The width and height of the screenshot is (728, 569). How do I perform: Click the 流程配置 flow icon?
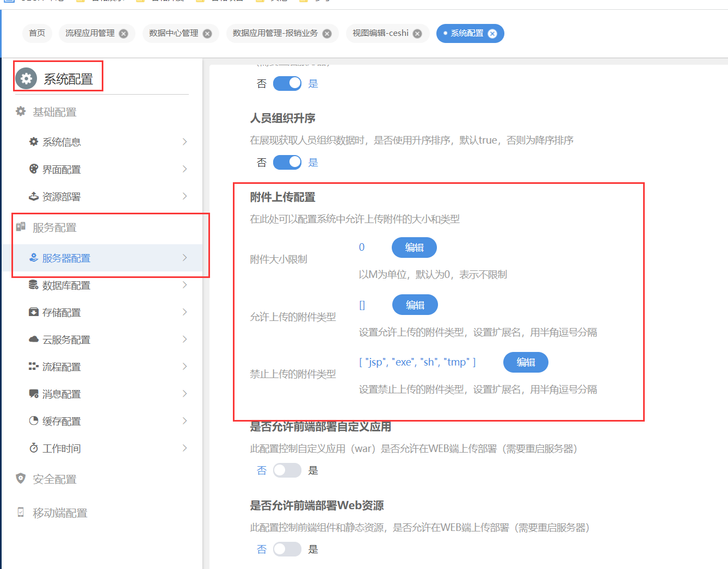(34, 366)
